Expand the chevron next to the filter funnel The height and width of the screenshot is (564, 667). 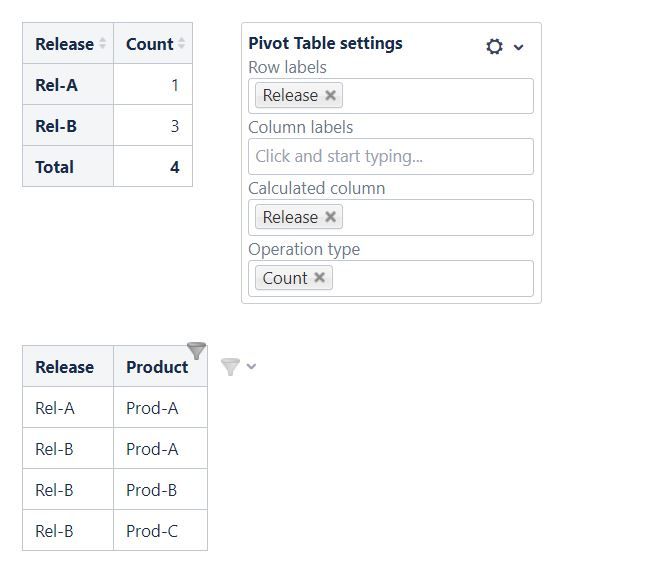tap(251, 366)
